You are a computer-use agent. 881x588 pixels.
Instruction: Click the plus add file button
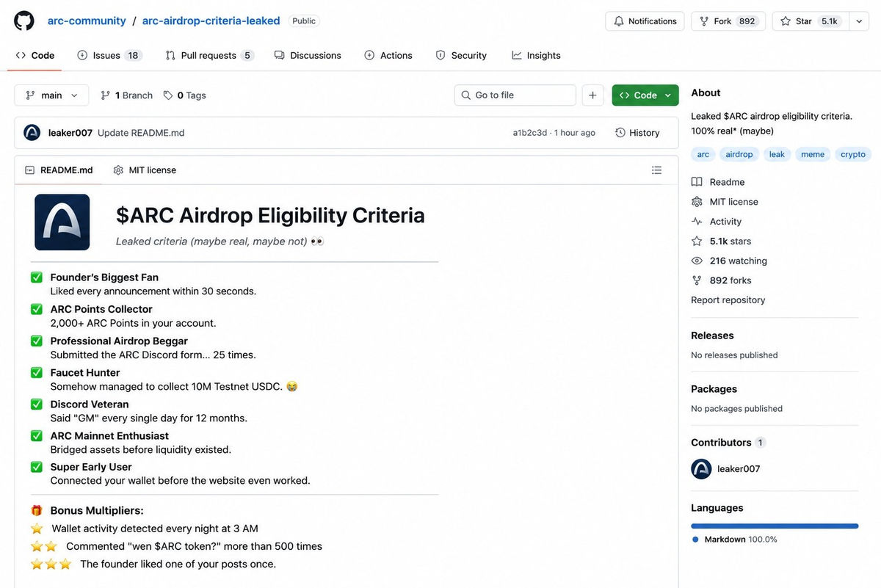[x=593, y=95]
